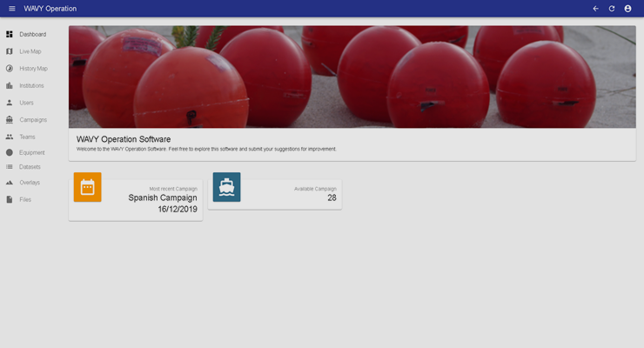Click the Available Campaign label
The width and height of the screenshot is (644, 348).
pyautogui.click(x=315, y=189)
